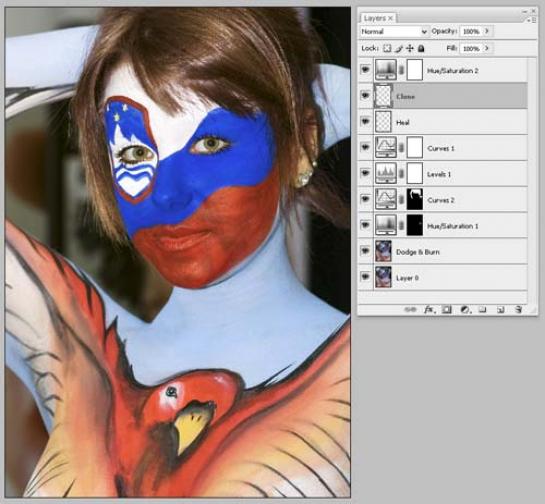Screen dimensions: 545x504
Task: Hide the Dodge & Burn layer
Action: pos(365,251)
